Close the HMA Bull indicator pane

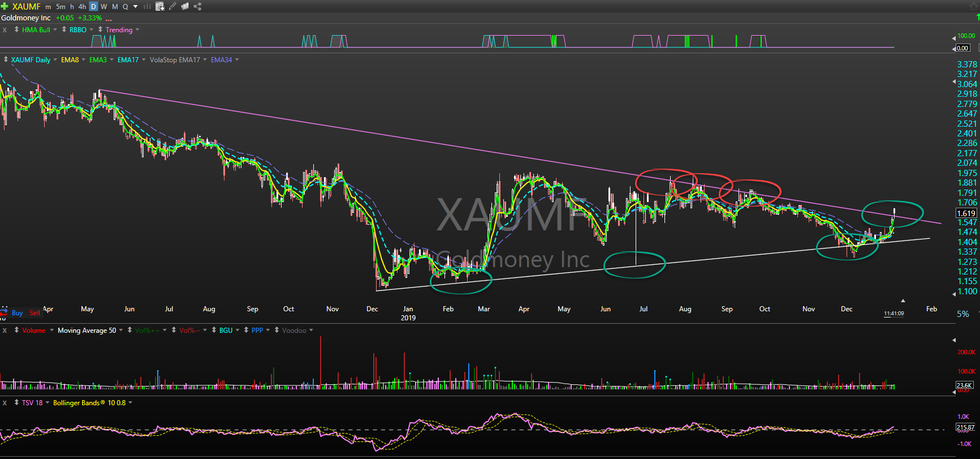pyautogui.click(x=5, y=30)
